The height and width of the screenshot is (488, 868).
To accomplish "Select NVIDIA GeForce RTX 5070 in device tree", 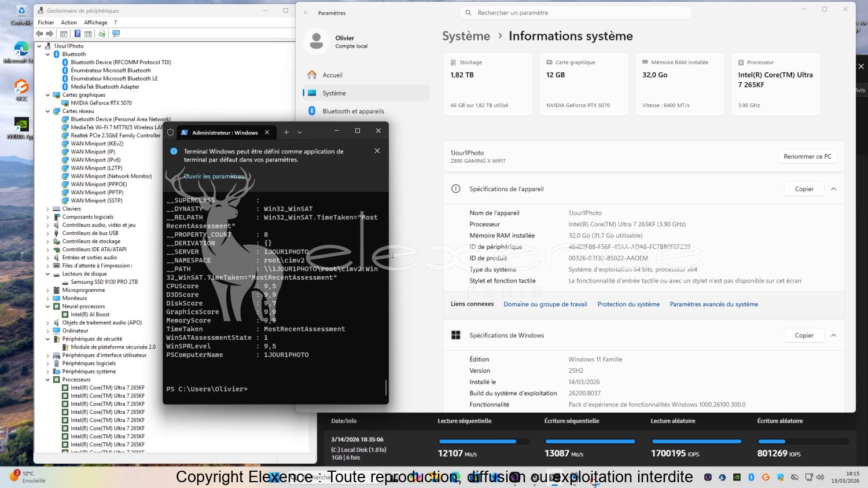I will point(101,103).
